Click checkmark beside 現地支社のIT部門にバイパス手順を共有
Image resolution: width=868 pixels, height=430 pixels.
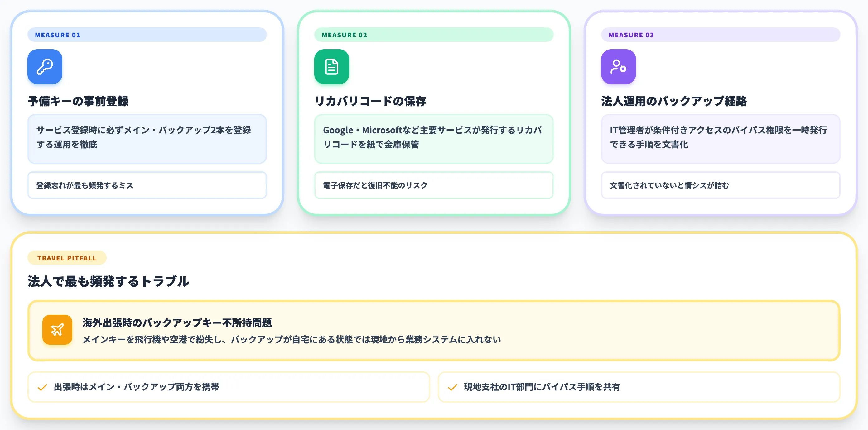[x=452, y=387]
